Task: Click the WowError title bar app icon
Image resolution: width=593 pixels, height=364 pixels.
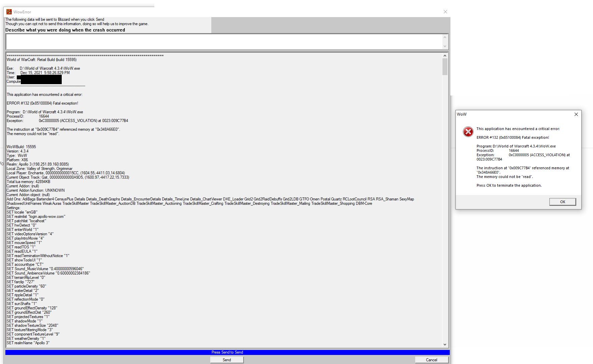Action: coord(9,12)
